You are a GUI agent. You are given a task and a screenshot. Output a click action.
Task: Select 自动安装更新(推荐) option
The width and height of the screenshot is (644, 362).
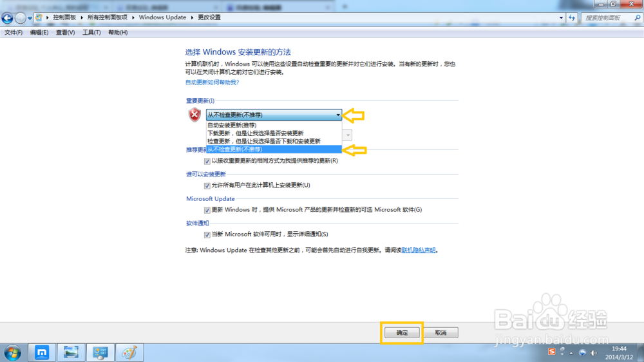[274, 126]
